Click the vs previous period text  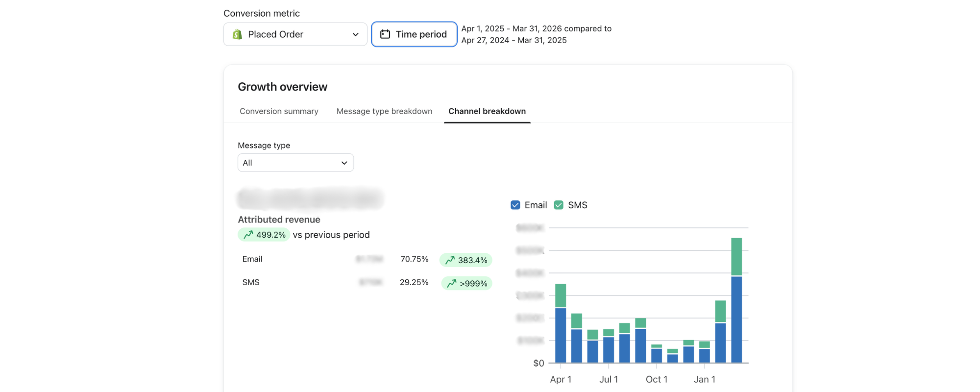click(331, 235)
